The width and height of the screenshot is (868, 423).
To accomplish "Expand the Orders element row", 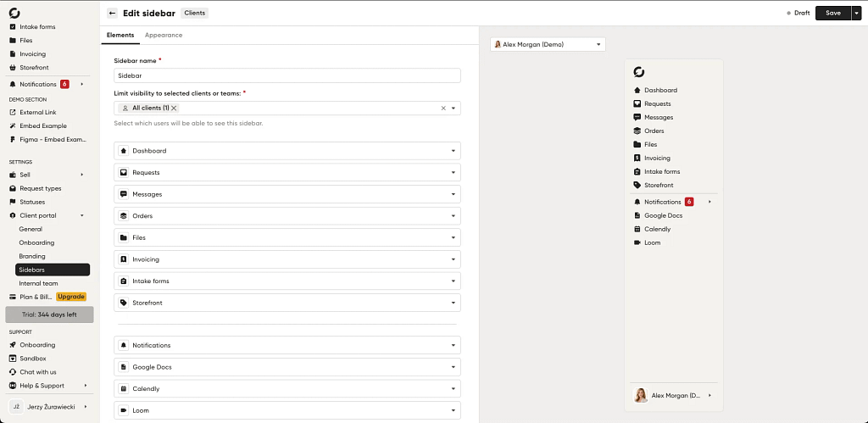I will [453, 216].
